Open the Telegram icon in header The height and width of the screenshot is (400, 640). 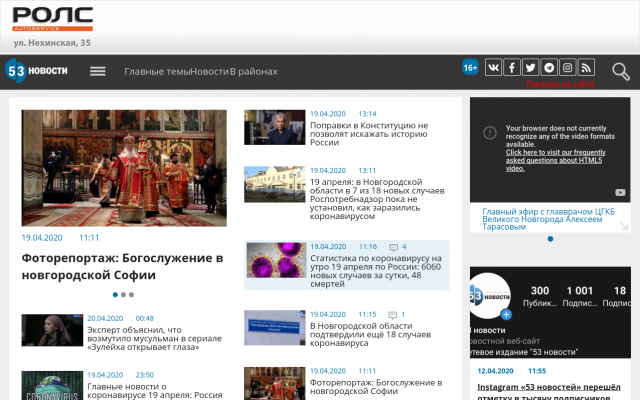[x=549, y=67]
